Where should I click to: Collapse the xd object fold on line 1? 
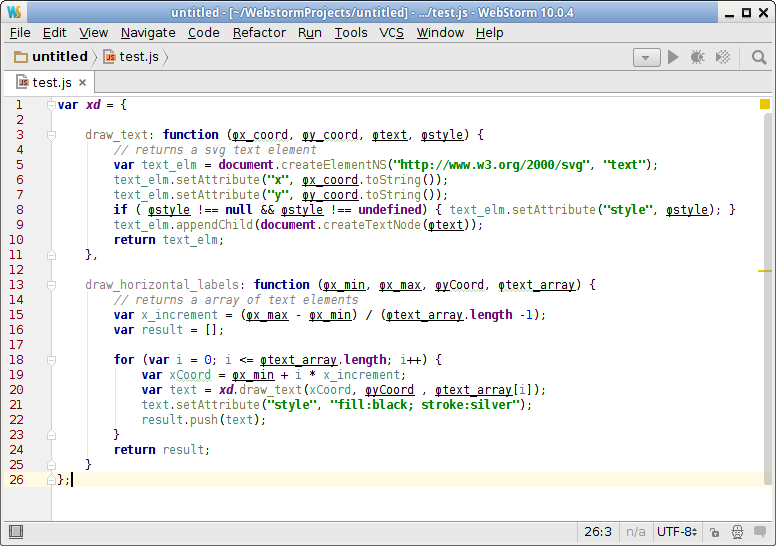point(51,105)
